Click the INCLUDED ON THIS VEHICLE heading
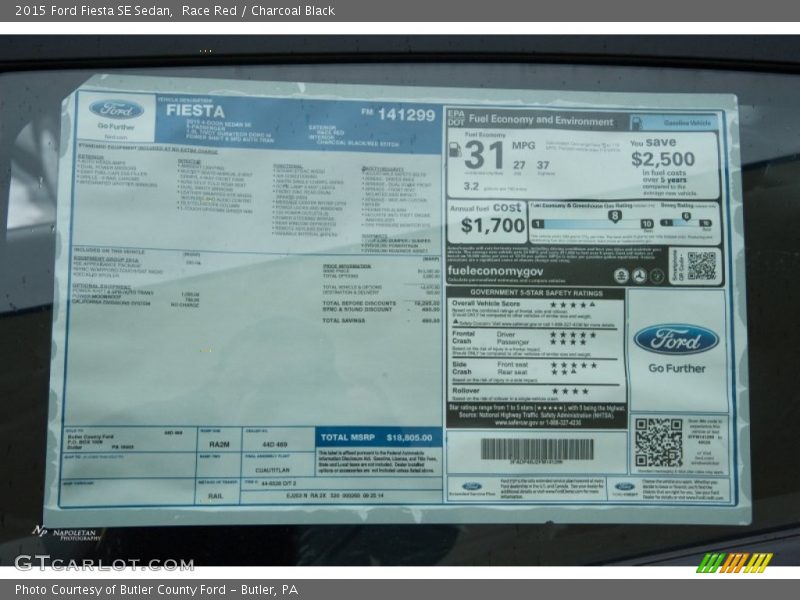This screenshot has height=600, width=800. coord(109,251)
